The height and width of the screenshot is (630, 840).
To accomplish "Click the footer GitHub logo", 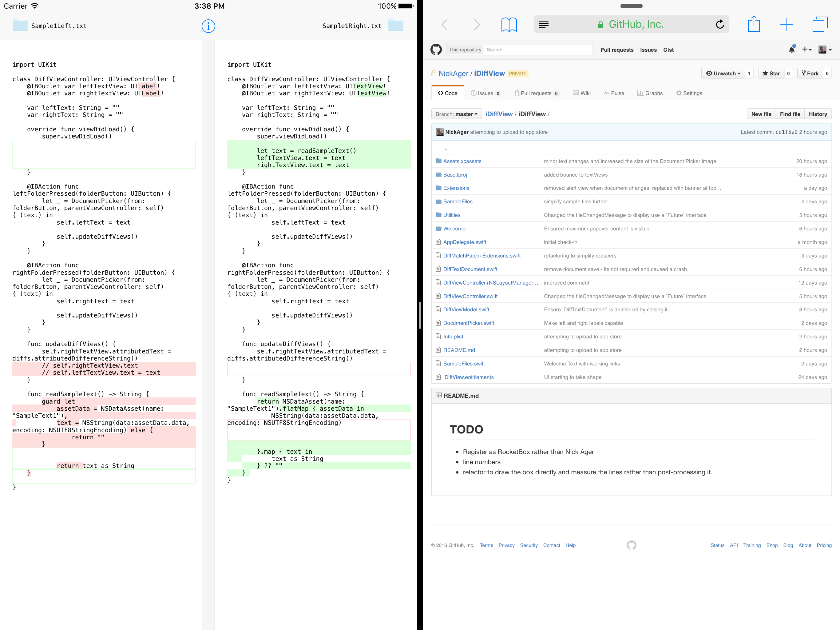I will click(x=631, y=545).
